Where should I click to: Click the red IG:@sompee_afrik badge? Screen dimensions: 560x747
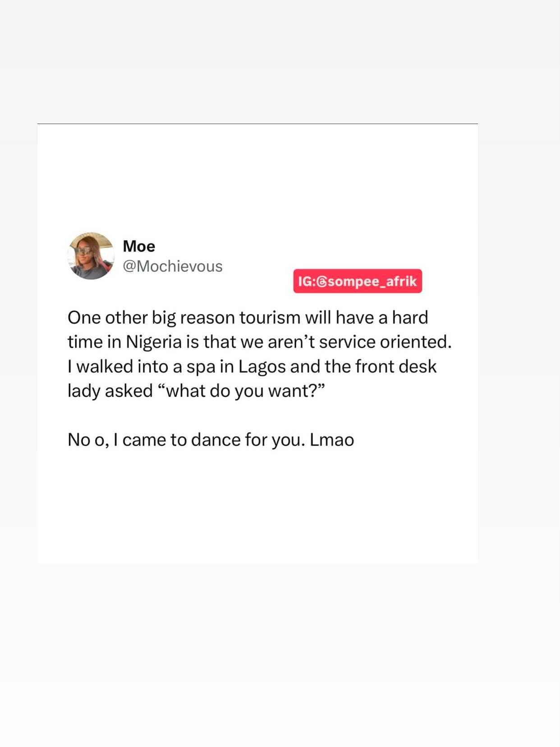pos(358,281)
